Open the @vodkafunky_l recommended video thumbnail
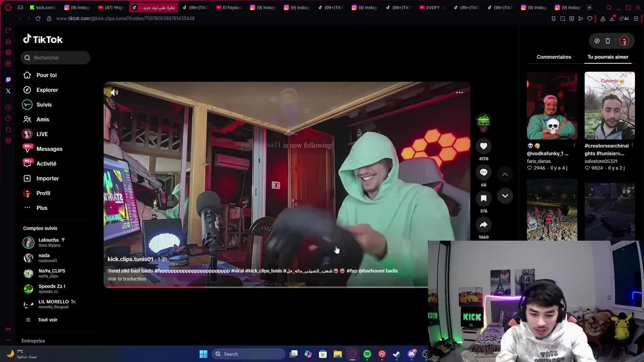 click(552, 106)
